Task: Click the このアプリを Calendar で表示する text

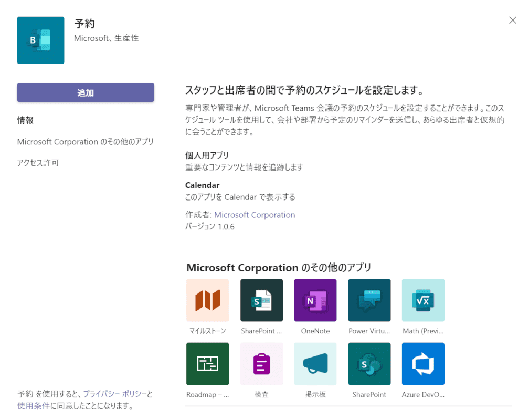Action: [x=240, y=197]
